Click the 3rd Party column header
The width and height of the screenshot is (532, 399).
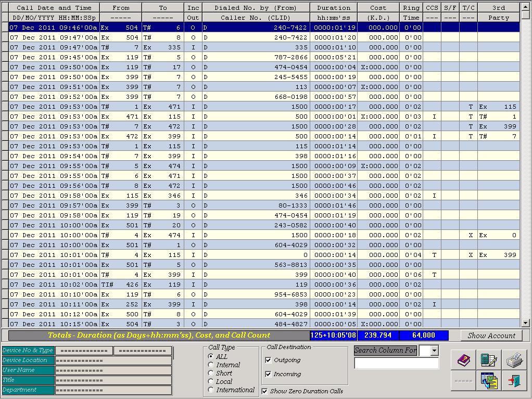pos(498,12)
